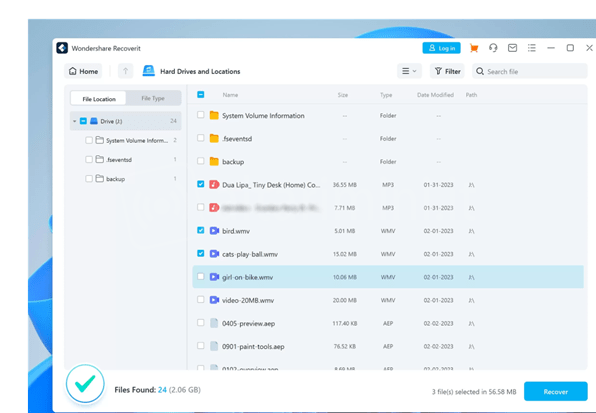Uncheck the bird.wmv checkbox

click(201, 230)
